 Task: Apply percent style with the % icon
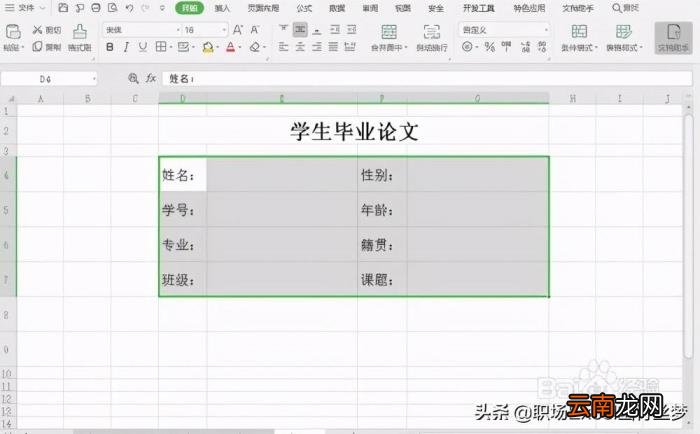[x=490, y=46]
